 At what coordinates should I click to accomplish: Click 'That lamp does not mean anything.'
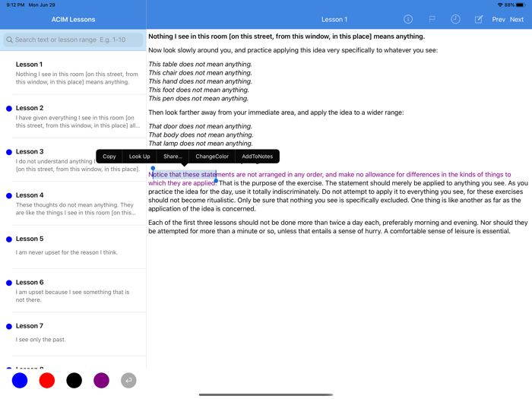tap(201, 143)
